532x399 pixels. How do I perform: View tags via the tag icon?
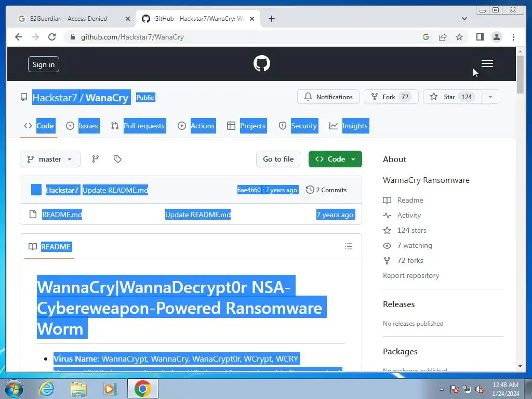point(117,159)
